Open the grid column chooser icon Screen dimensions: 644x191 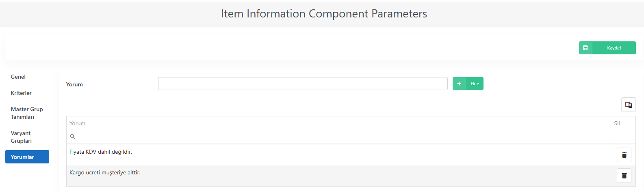629,105
